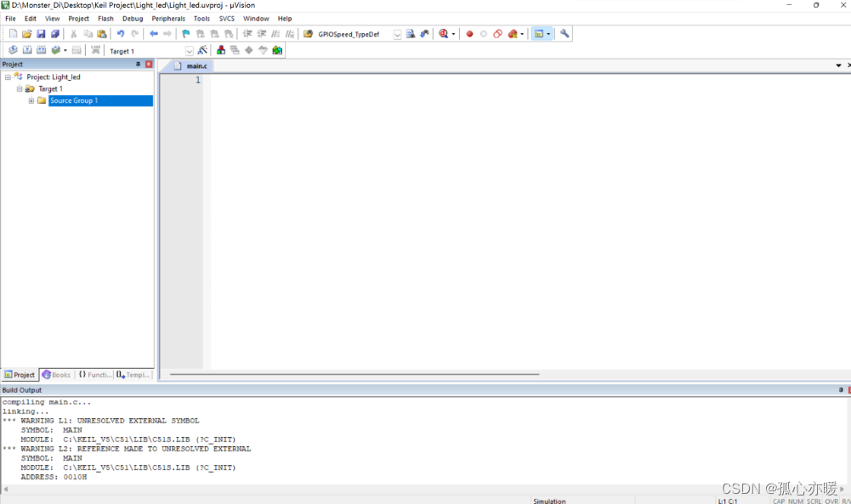Image resolution: width=851 pixels, height=504 pixels.
Task: Switch to the Books tab
Action: pos(56,375)
